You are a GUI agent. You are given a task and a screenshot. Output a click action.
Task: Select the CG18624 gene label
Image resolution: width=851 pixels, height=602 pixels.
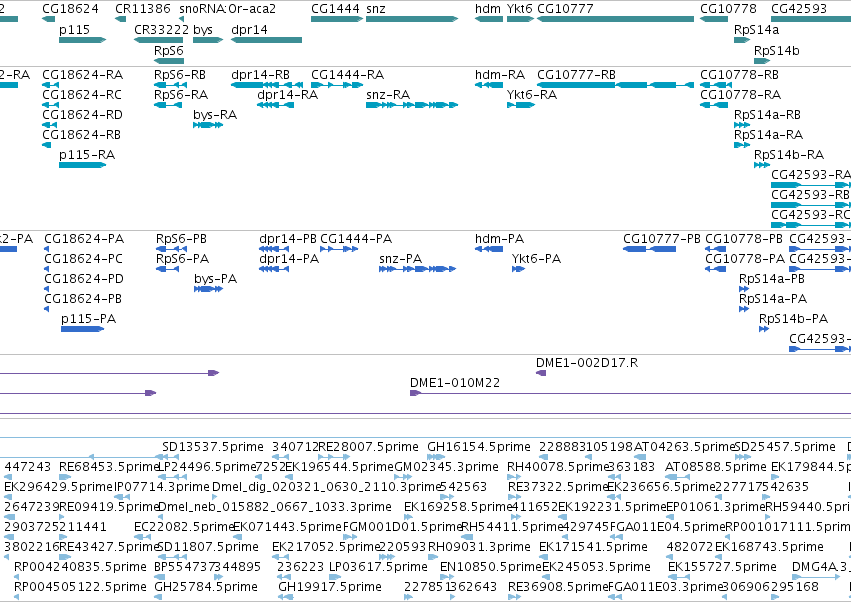click(71, 9)
